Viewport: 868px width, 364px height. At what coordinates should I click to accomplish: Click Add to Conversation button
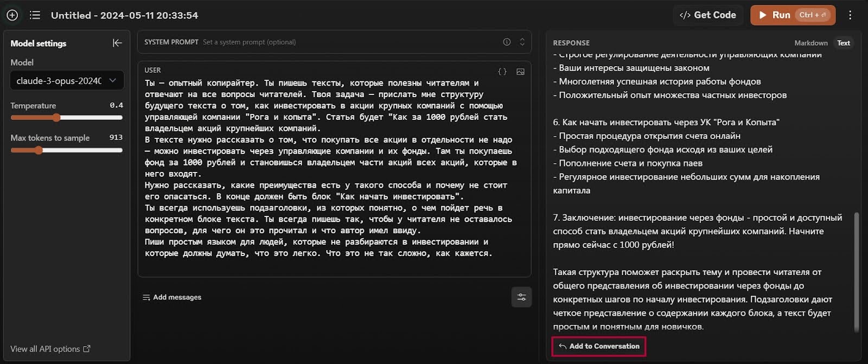[x=599, y=346]
